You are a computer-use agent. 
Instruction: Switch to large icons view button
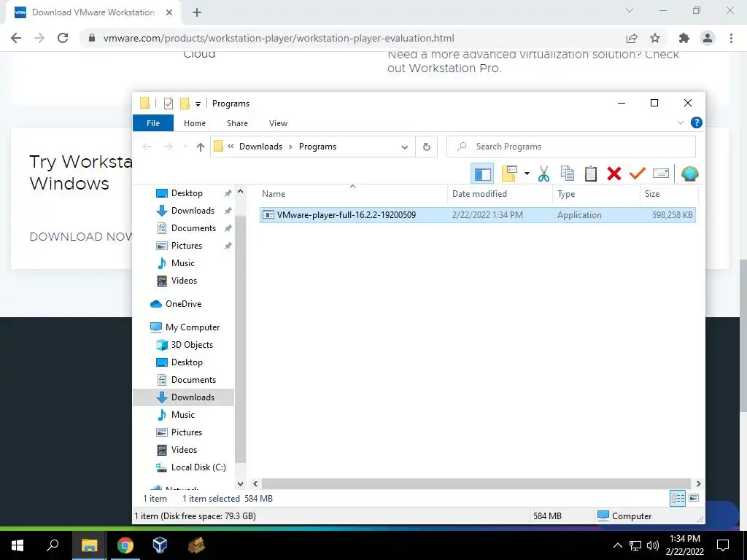click(x=694, y=498)
